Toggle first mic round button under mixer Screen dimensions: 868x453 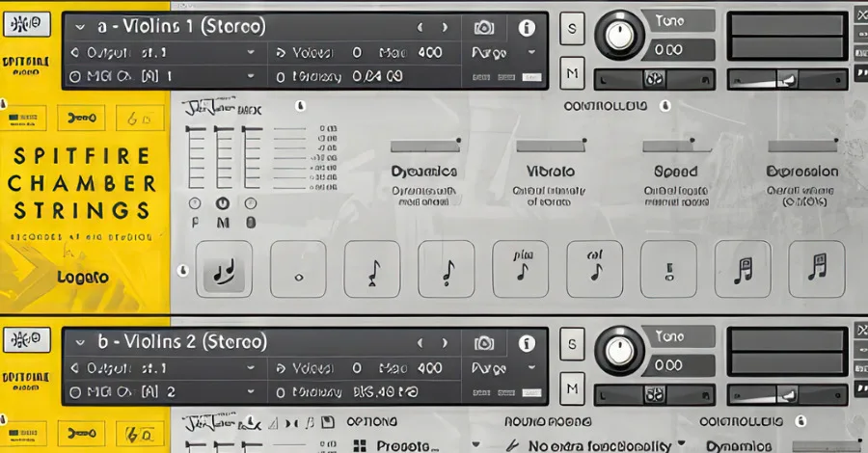point(194,203)
